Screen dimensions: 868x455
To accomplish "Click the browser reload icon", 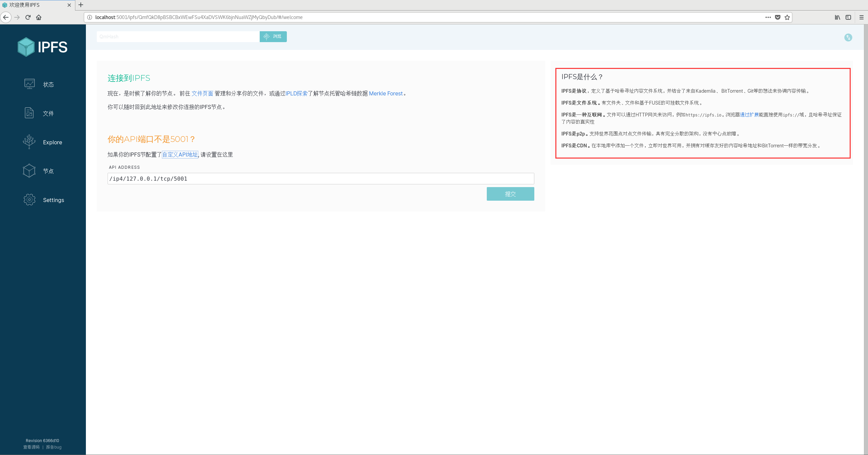I will (x=28, y=17).
